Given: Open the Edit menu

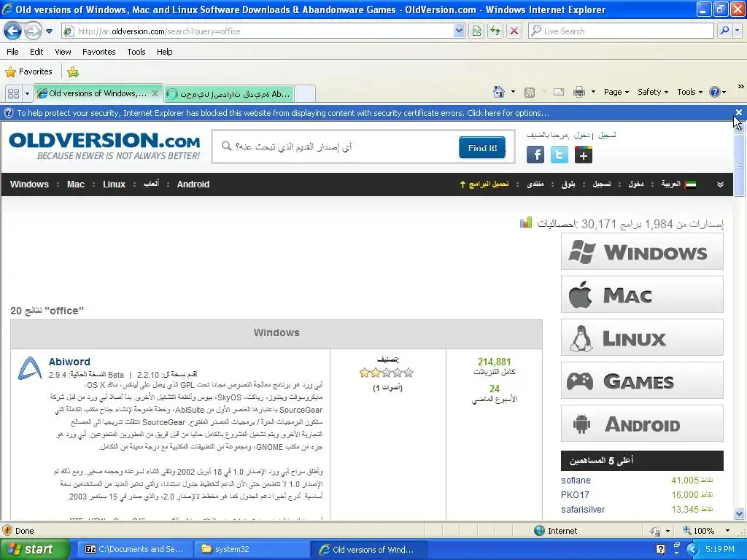Looking at the screenshot, I should tap(36, 52).
